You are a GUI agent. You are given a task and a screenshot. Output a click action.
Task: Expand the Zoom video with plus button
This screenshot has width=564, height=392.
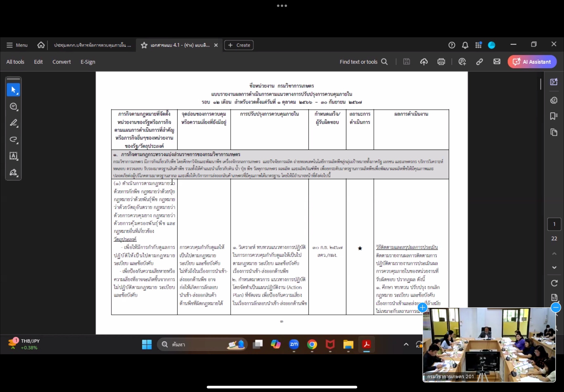tap(422, 307)
